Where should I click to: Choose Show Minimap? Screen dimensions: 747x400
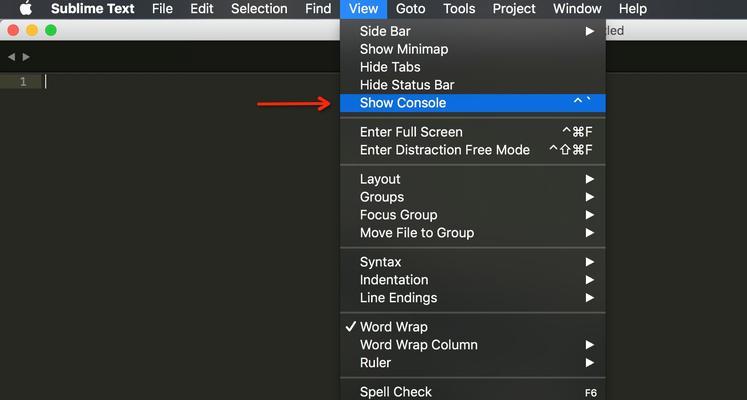(473, 49)
